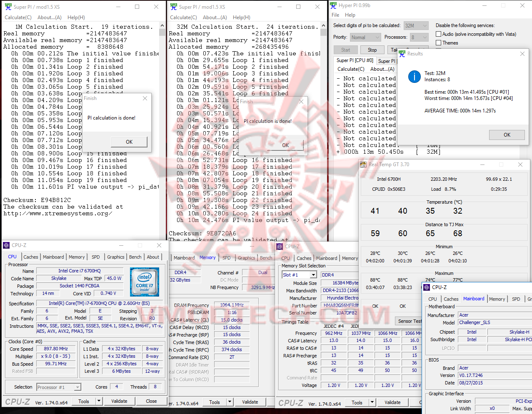The width and height of the screenshot is (532, 414).
Task: Open Calculate(C) menu in the 32M Super PI window
Action: [183, 17]
